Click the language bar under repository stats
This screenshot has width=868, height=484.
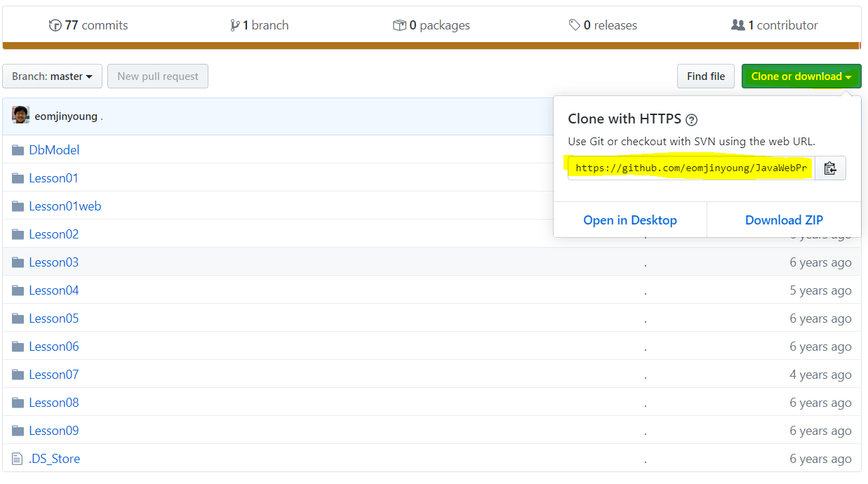[432, 46]
